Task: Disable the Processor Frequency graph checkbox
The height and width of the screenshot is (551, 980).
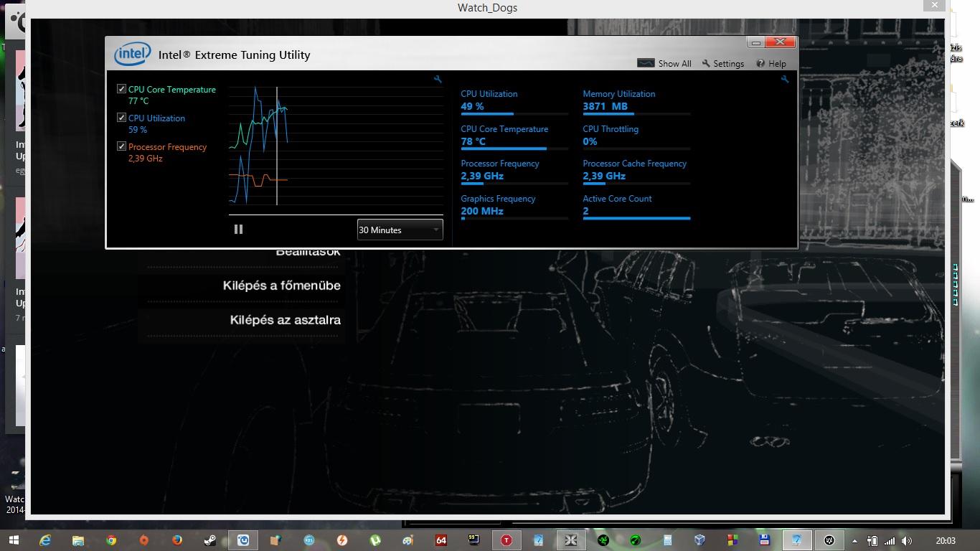Action: click(121, 146)
